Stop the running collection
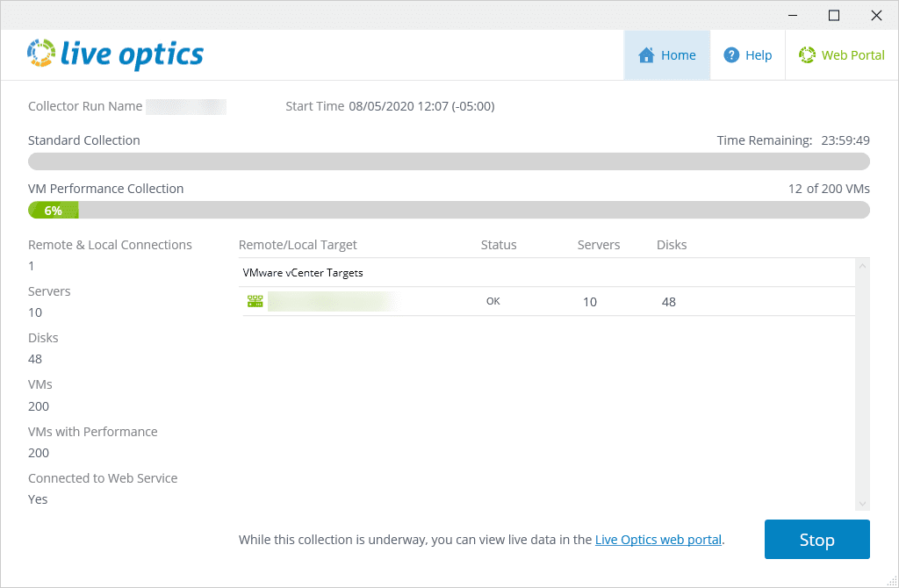The image size is (899, 588). click(816, 540)
